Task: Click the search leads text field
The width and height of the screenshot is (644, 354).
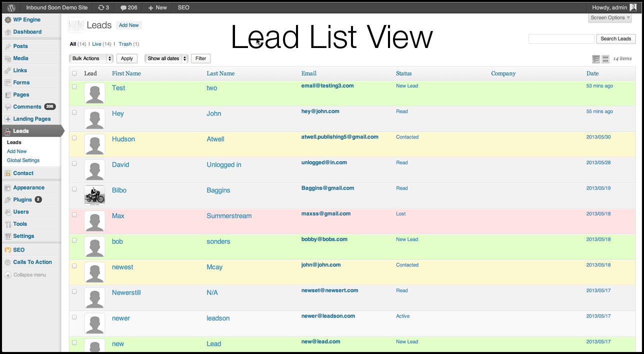Action: coord(561,39)
